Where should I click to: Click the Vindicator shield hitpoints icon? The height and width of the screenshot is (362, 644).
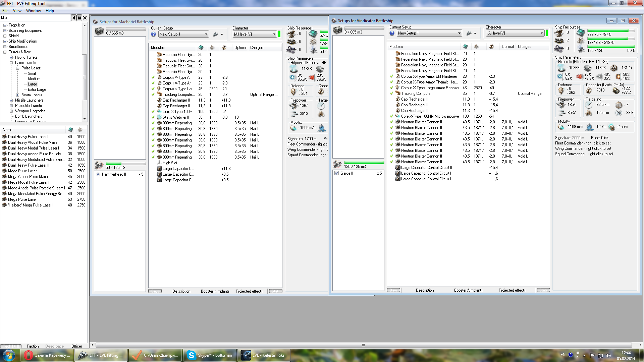tap(561, 68)
